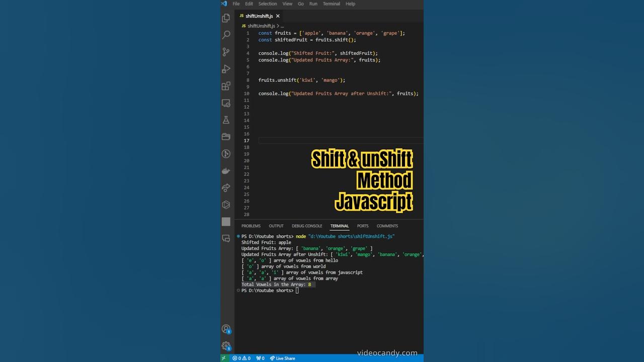Viewport: 644px width, 362px height.
Task: Click the errors and warnings count in status bar
Action: (242, 358)
